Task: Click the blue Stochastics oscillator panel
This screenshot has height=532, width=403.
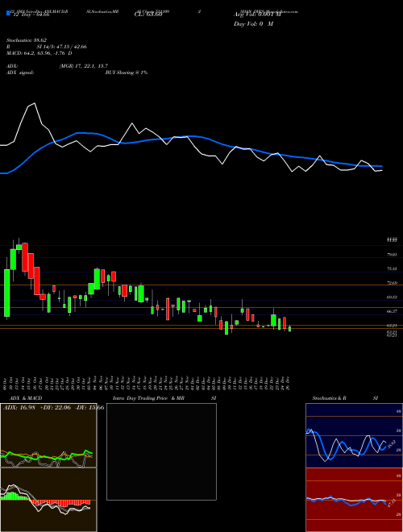Action: coord(354,435)
